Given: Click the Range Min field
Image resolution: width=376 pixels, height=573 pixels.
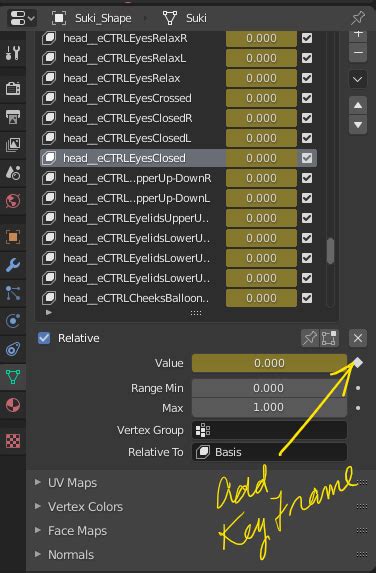Looking at the screenshot, I should coord(269,388).
